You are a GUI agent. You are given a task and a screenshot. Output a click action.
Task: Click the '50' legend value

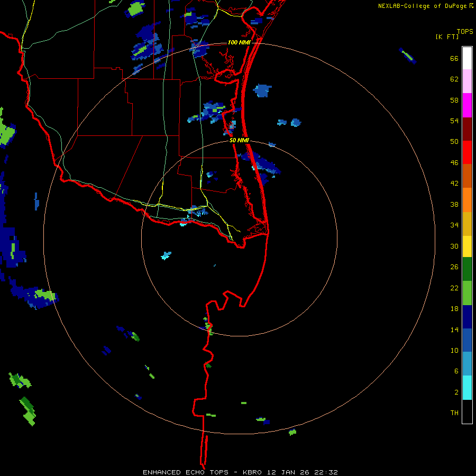(454, 141)
